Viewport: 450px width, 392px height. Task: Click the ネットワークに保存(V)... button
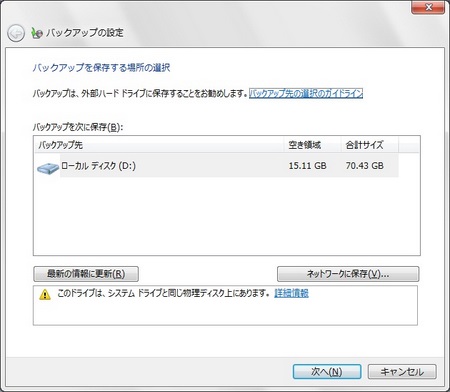click(348, 274)
